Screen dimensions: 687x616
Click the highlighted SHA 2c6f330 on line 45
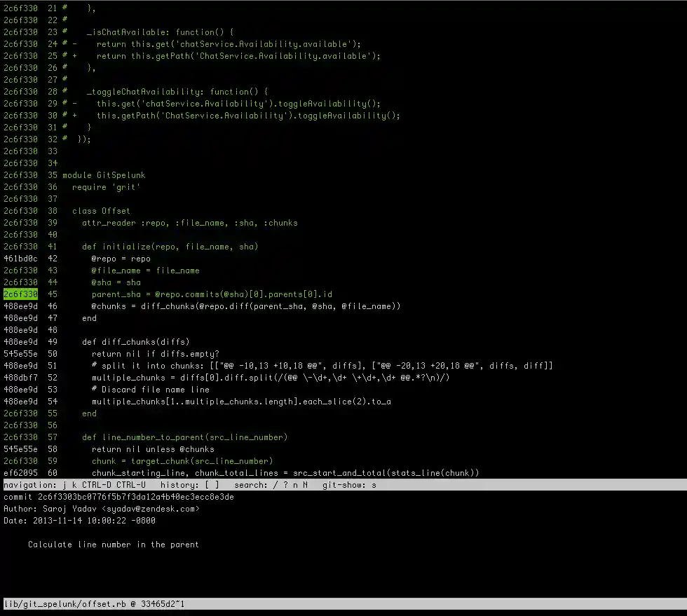[20, 294]
